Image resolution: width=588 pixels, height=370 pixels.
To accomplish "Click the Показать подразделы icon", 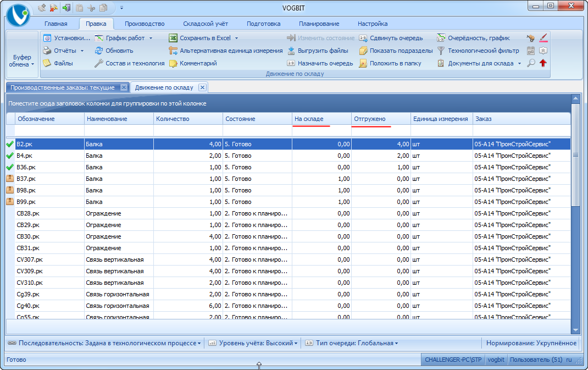I will (363, 51).
